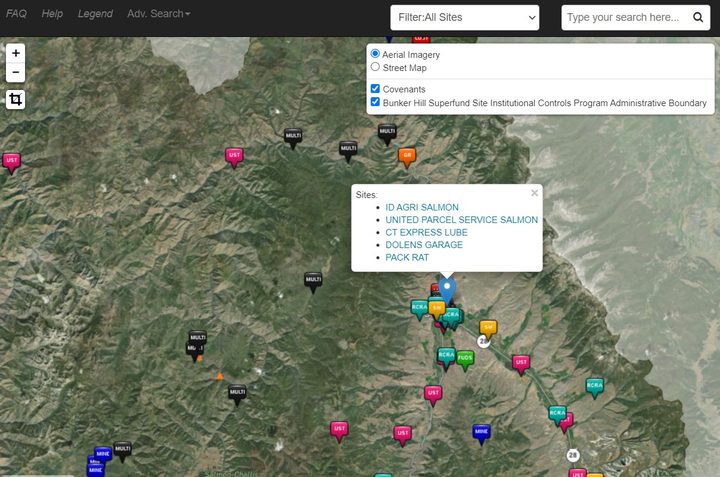The image size is (720, 477).
Task: Expand the Adv. Search menu
Action: [158, 14]
